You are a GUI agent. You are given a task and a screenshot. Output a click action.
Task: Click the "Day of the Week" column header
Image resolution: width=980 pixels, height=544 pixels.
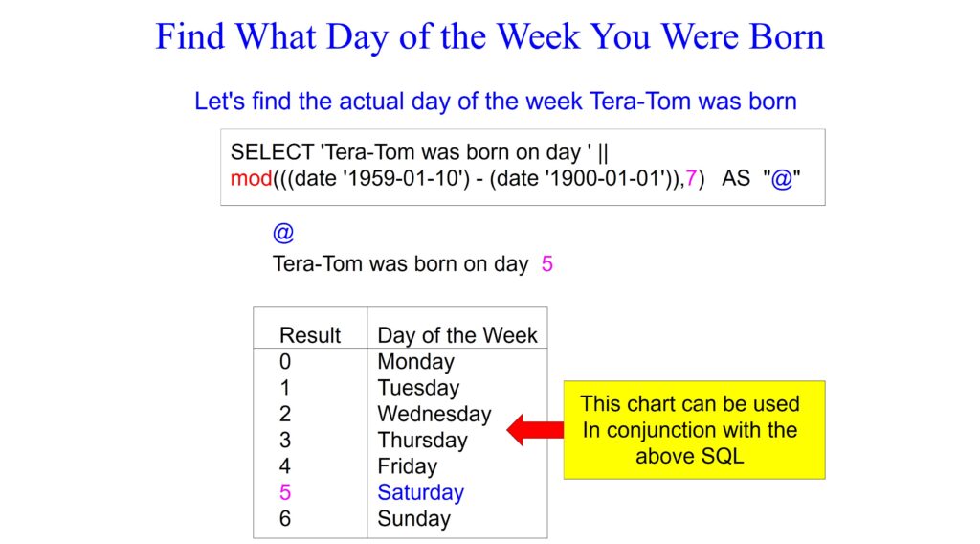[x=457, y=335]
